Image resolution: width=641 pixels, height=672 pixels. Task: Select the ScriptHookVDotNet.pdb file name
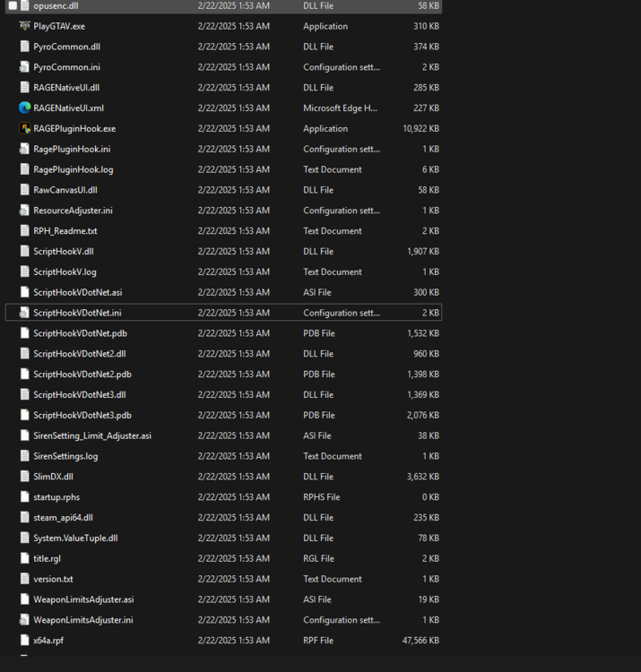(x=80, y=333)
